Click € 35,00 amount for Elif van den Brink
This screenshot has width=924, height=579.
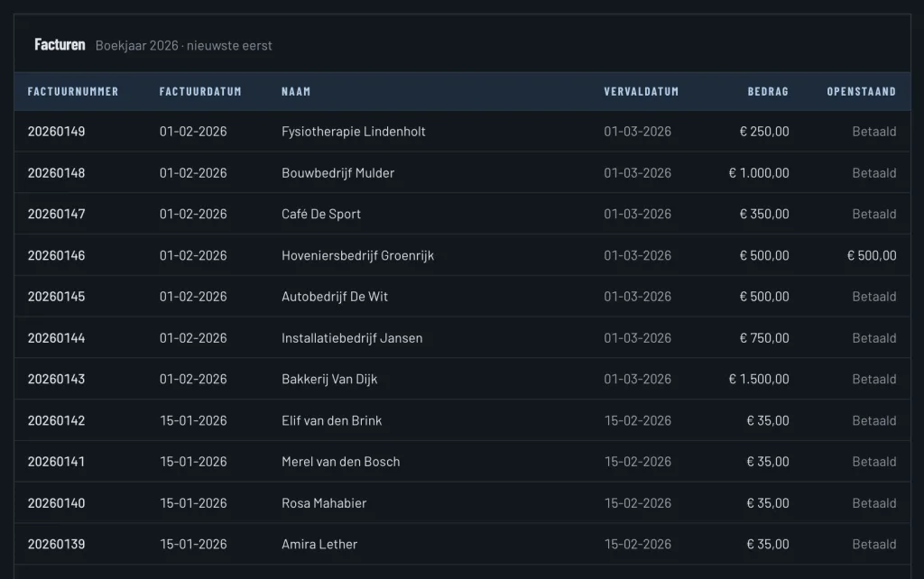pos(768,420)
